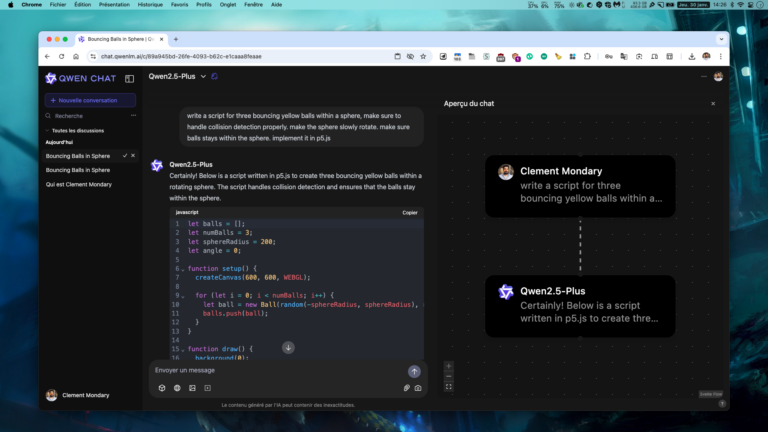Select the Clement Mondary node in chat preview
Screen dimensions: 768x432
[580, 186]
